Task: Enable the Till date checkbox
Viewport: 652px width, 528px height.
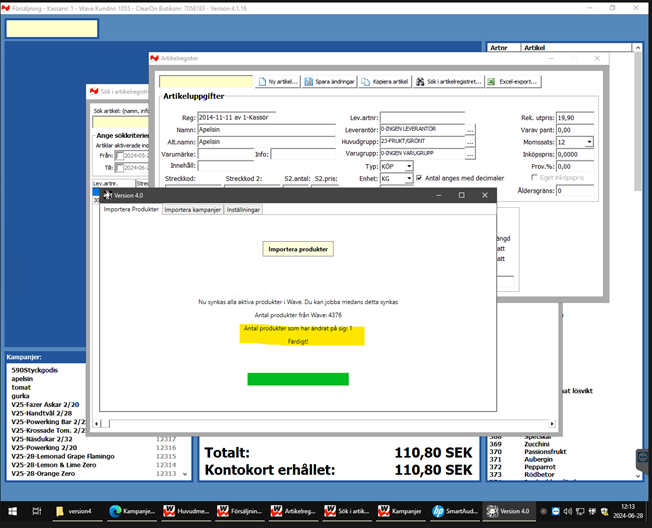Action: (119, 168)
